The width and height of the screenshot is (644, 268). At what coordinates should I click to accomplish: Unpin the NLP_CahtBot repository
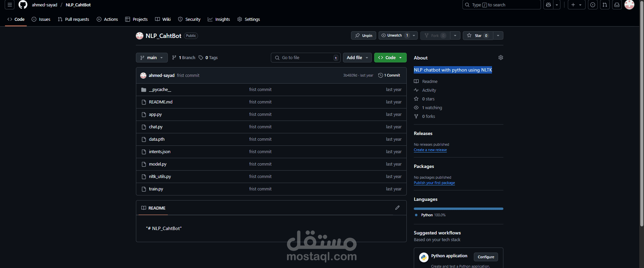click(x=363, y=36)
